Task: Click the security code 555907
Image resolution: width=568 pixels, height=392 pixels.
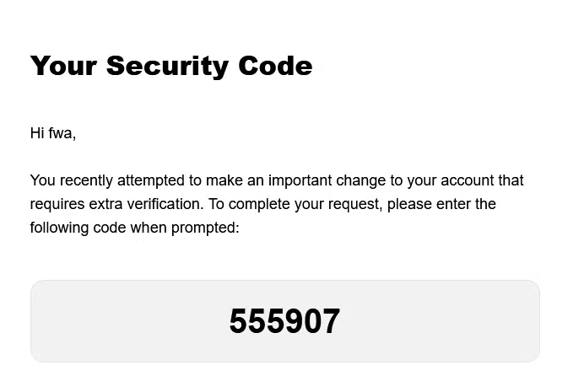Action: (284, 321)
